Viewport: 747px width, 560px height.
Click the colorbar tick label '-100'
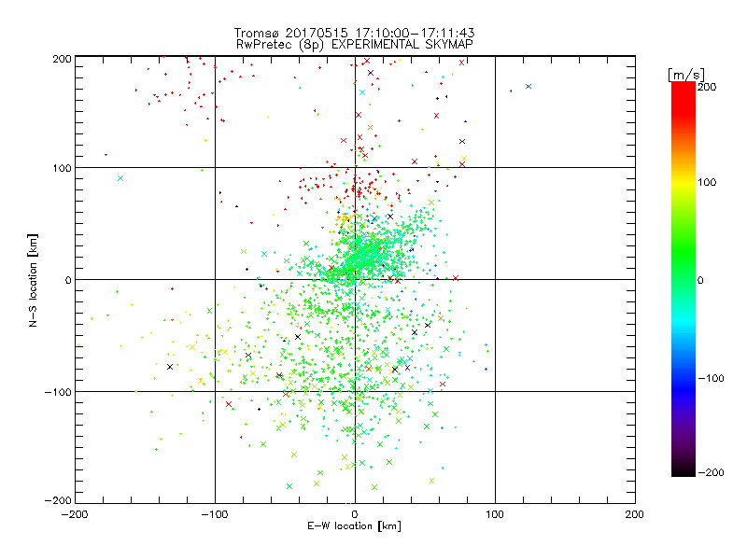[x=711, y=378]
